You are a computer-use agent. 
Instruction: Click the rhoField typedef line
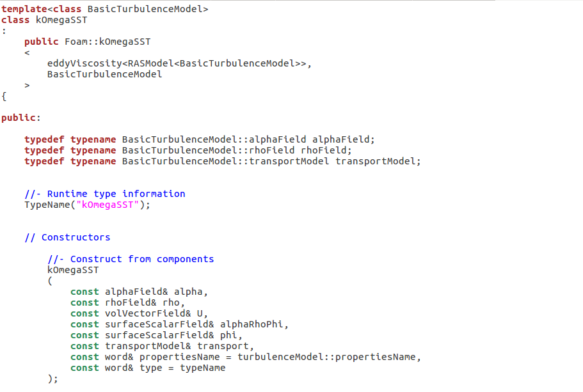pos(188,150)
